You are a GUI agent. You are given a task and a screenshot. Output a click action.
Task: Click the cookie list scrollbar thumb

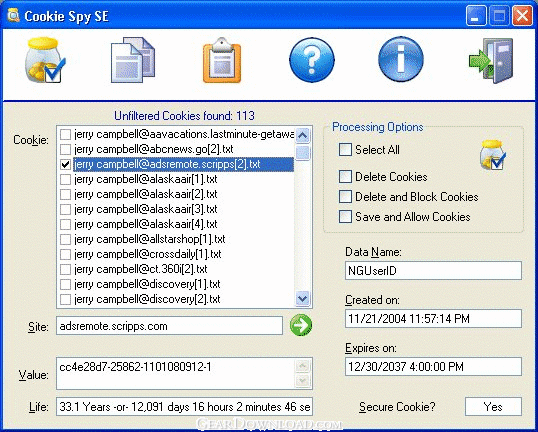click(x=303, y=153)
